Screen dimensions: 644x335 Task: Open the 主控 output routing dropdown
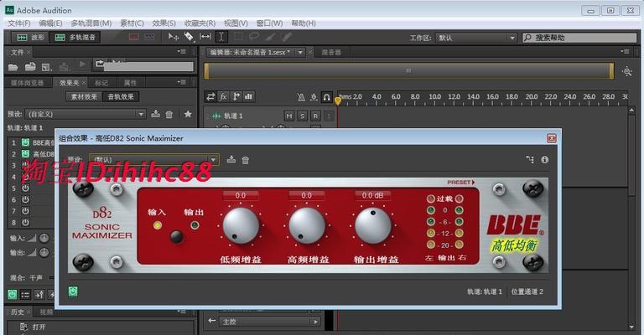pyautogui.click(x=270, y=322)
